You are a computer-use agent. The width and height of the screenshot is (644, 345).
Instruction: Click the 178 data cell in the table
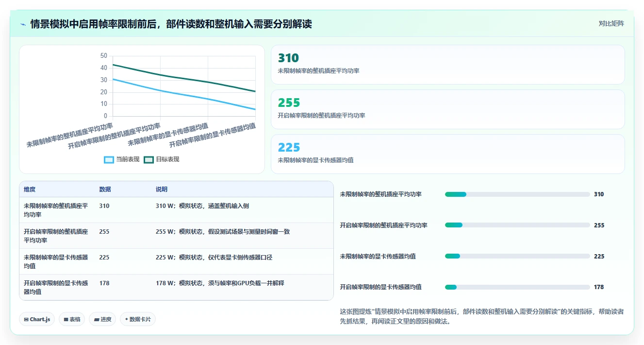coord(104,283)
